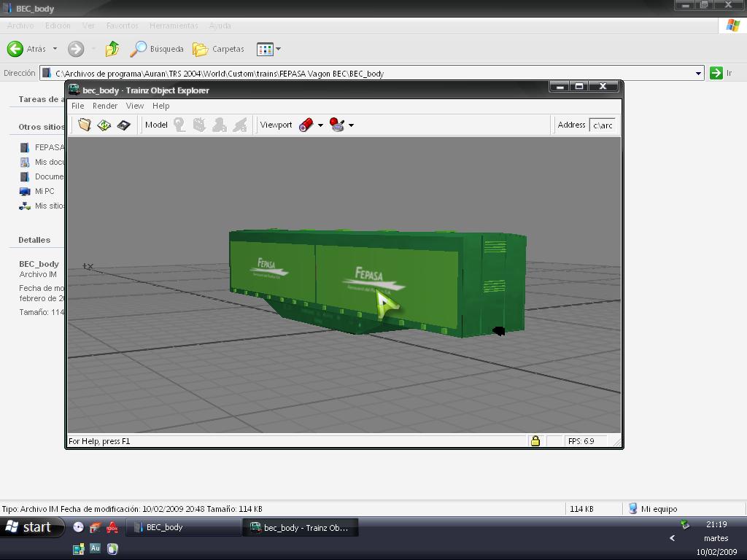
Task: Click the open file folder icon
Action: click(x=85, y=125)
